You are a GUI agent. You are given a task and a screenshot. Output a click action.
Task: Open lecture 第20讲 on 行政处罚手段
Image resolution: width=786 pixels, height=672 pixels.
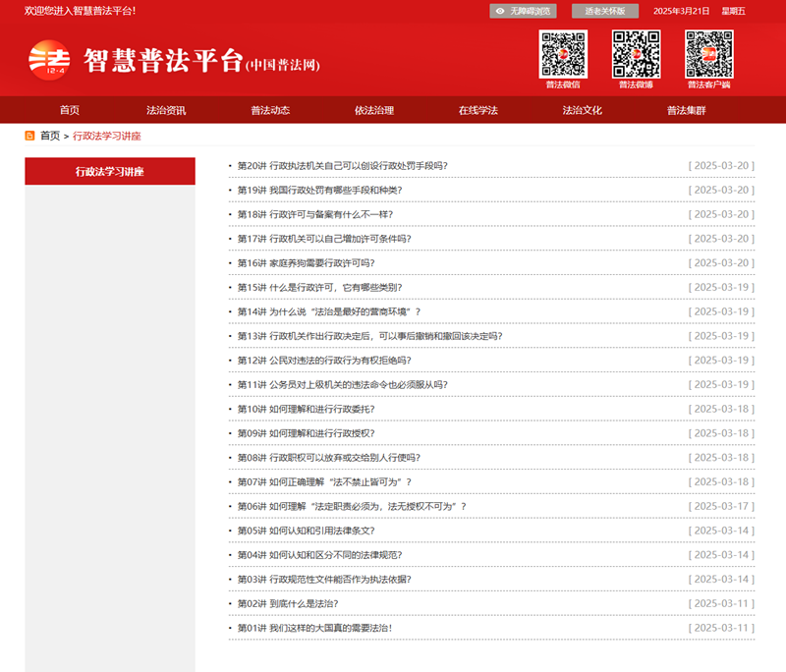(343, 166)
